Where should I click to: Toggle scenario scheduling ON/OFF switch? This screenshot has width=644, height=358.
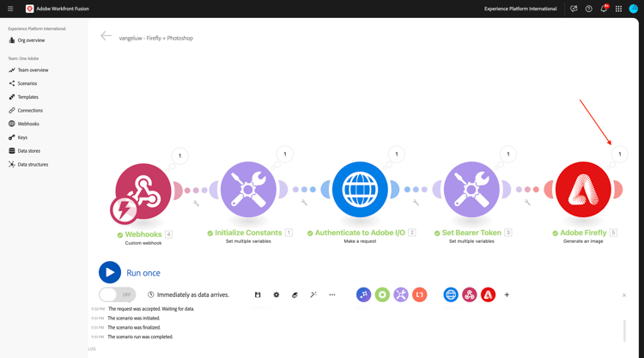coord(118,294)
